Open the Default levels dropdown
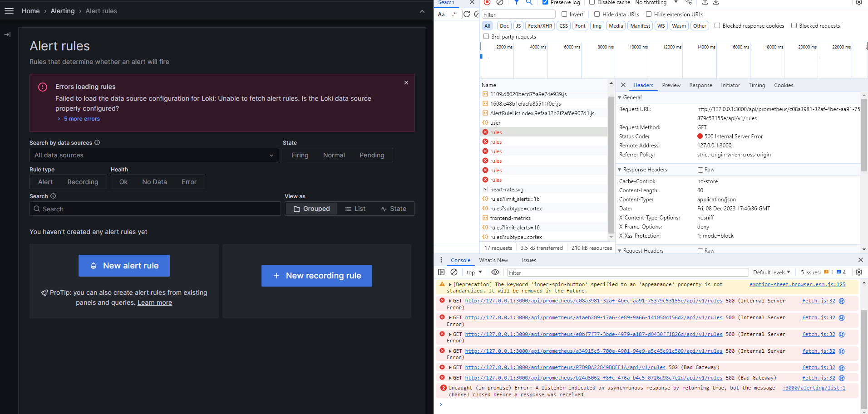This screenshot has width=868, height=414. tap(772, 273)
